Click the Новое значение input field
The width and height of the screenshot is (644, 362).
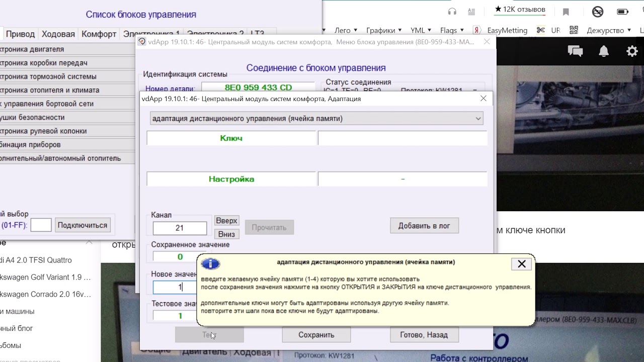click(175, 287)
